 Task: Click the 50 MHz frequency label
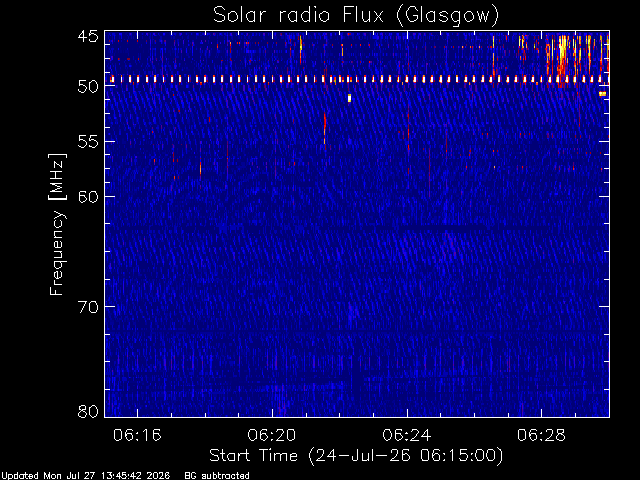[x=88, y=86]
